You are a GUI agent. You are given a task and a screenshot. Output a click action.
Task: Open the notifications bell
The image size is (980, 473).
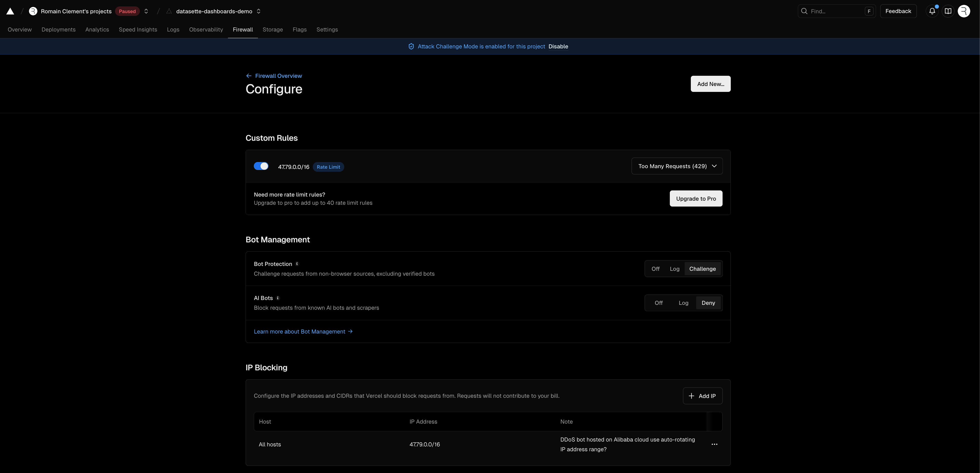coord(932,12)
